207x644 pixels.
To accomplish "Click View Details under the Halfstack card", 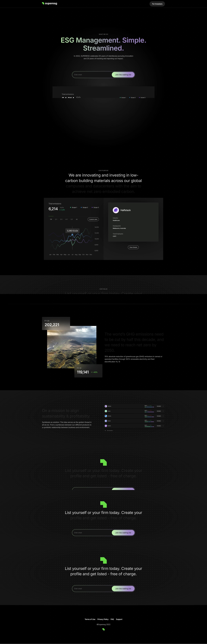I will click(133, 247).
